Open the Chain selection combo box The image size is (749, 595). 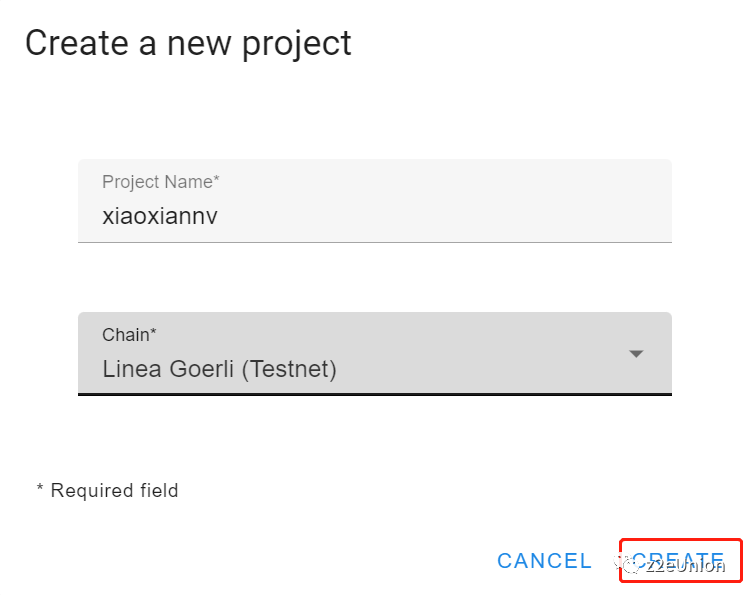(374, 353)
